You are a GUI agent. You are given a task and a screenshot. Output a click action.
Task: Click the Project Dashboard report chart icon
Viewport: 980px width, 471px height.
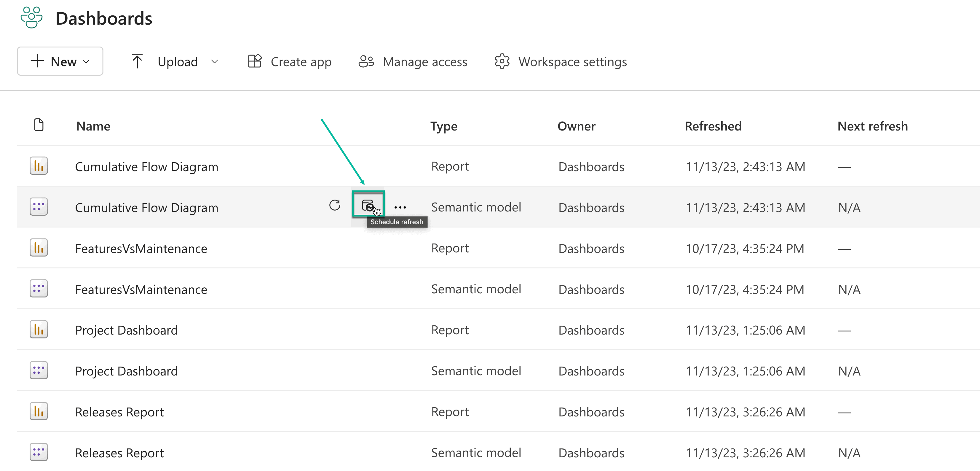point(39,329)
